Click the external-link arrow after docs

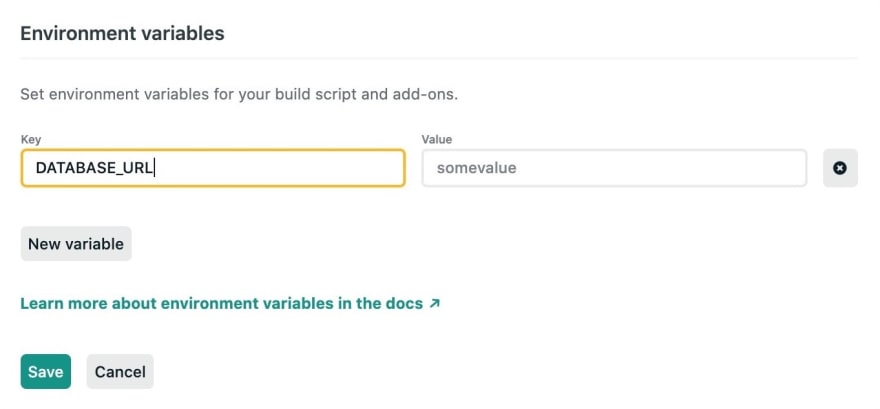[434, 304]
